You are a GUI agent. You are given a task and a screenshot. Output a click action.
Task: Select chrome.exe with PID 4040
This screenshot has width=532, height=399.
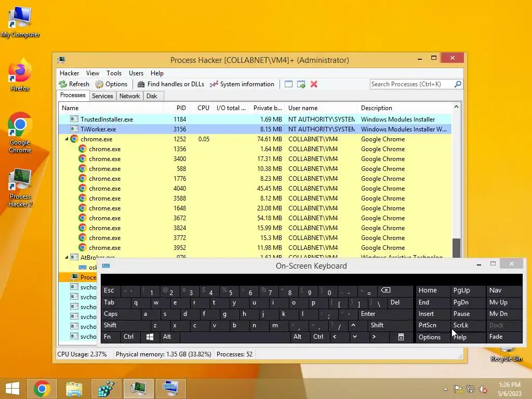(255, 188)
